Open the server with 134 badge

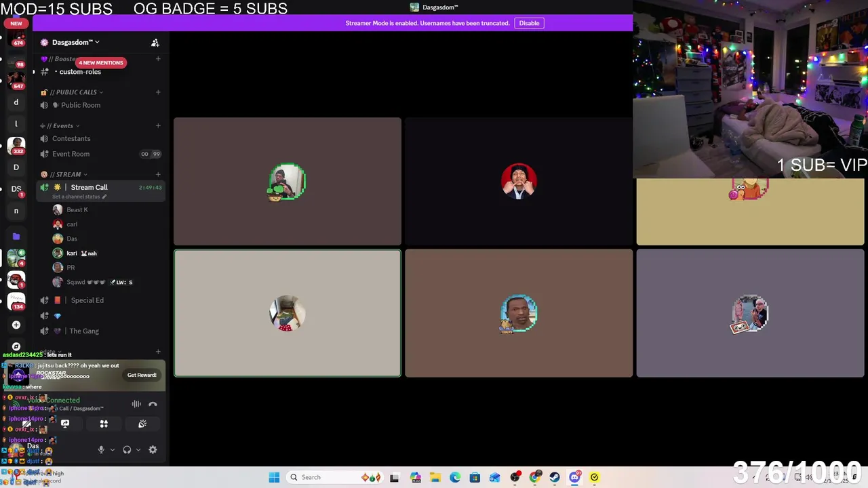(x=16, y=301)
